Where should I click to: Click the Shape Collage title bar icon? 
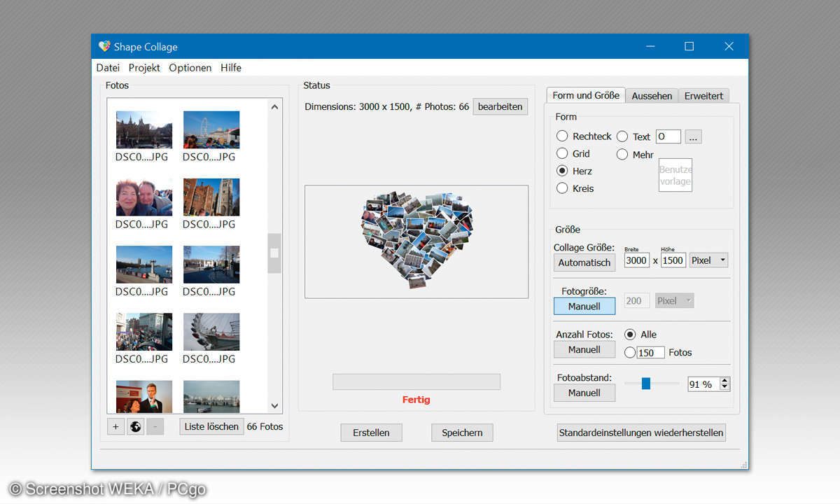104,46
